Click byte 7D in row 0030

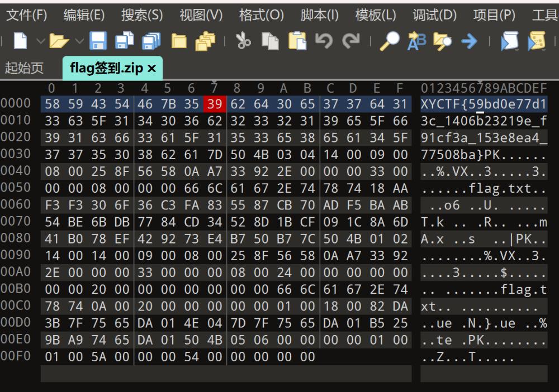click(x=215, y=155)
